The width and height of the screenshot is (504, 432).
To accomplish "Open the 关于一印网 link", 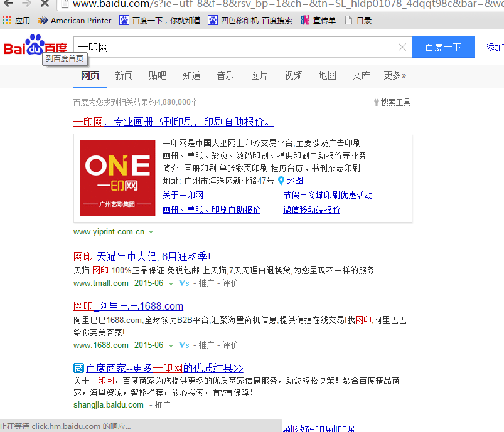I will (183, 195).
